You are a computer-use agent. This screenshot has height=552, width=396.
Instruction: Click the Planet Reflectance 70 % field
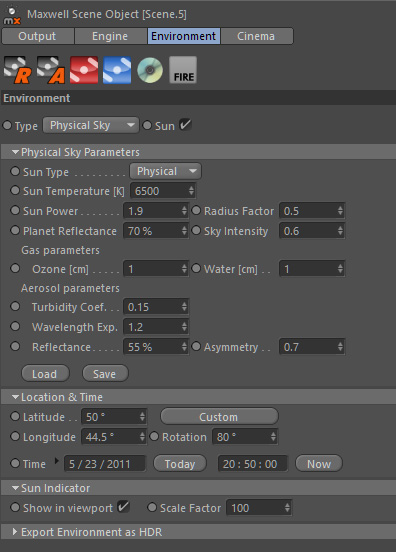click(156, 231)
